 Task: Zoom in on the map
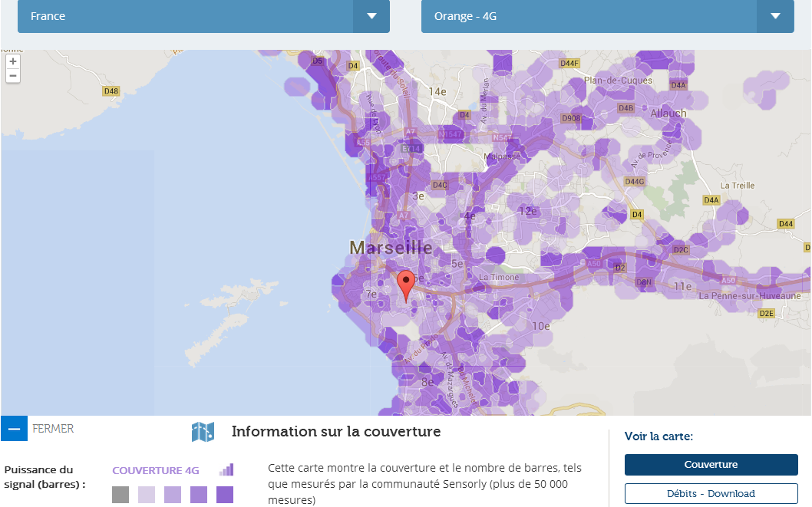click(13, 61)
